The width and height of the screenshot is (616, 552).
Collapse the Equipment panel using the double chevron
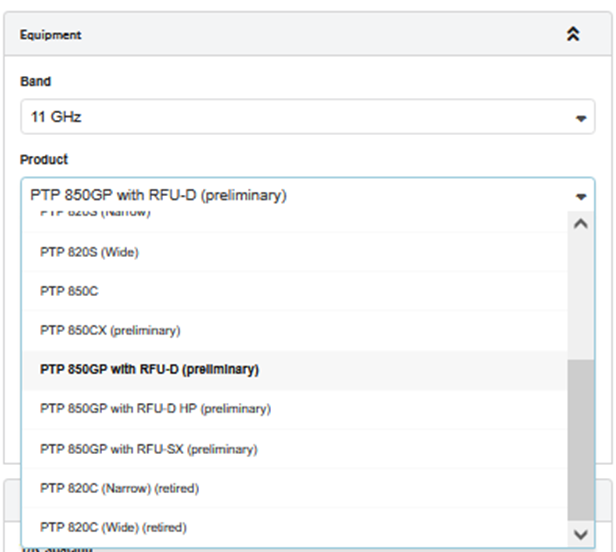pos(573,34)
